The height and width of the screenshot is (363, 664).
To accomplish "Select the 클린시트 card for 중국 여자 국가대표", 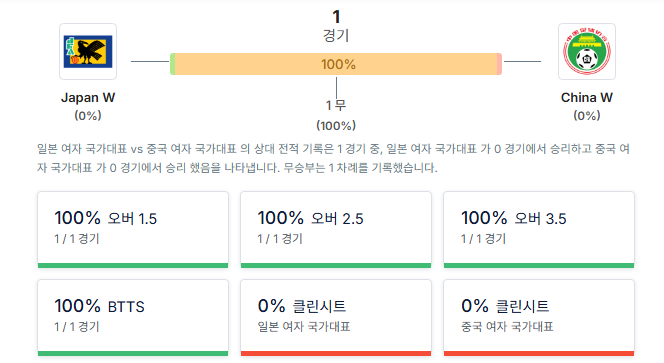I will [x=539, y=318].
